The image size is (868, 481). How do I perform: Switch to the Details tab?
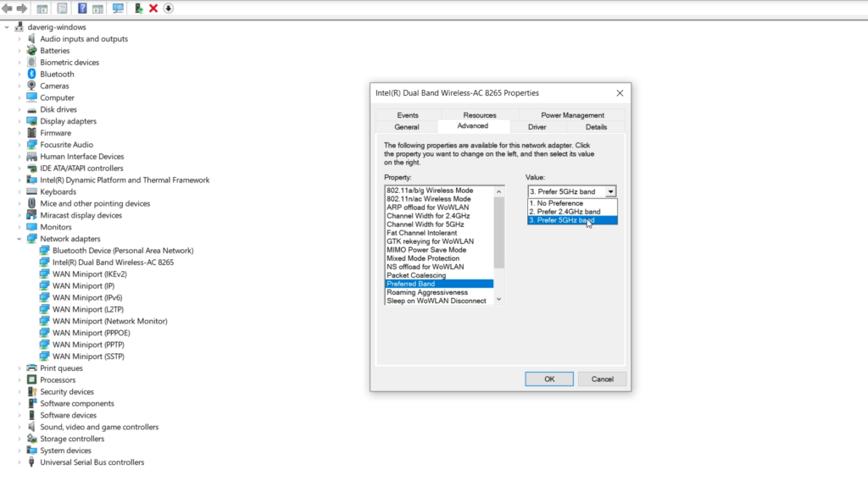tap(596, 127)
